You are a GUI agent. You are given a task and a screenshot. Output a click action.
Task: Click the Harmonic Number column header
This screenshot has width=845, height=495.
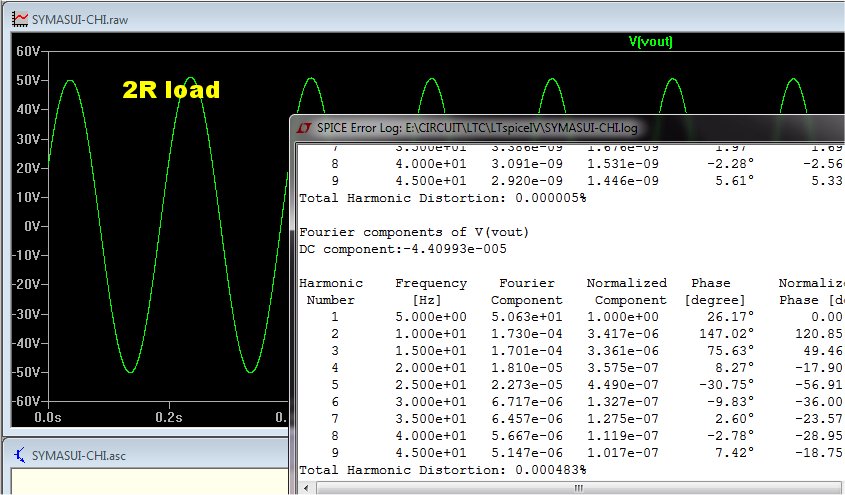[x=331, y=291]
